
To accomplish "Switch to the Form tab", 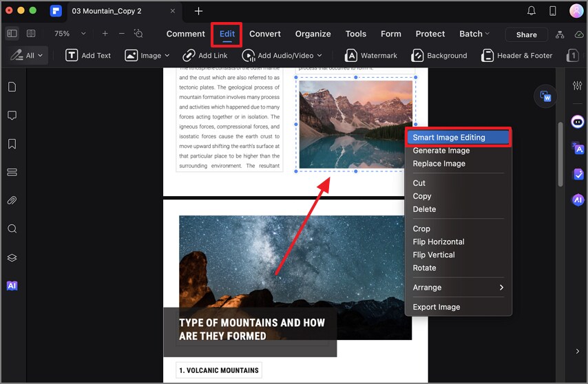I will point(391,34).
